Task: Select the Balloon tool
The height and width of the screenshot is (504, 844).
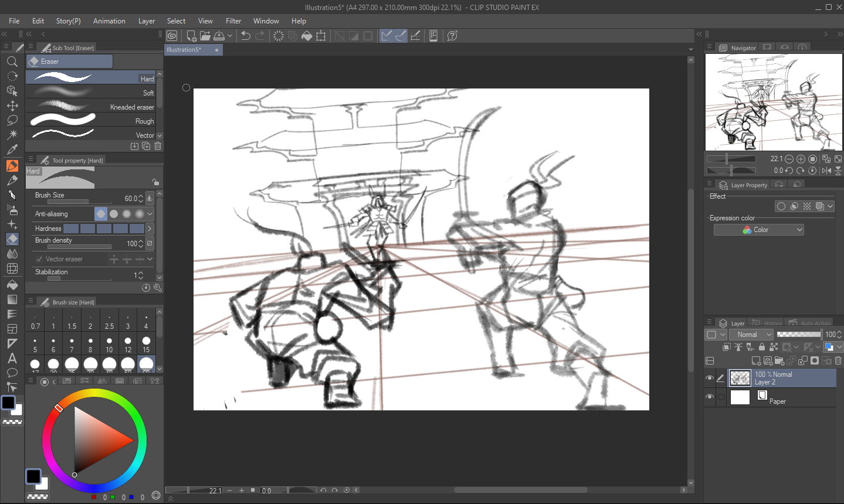Action: click(12, 373)
